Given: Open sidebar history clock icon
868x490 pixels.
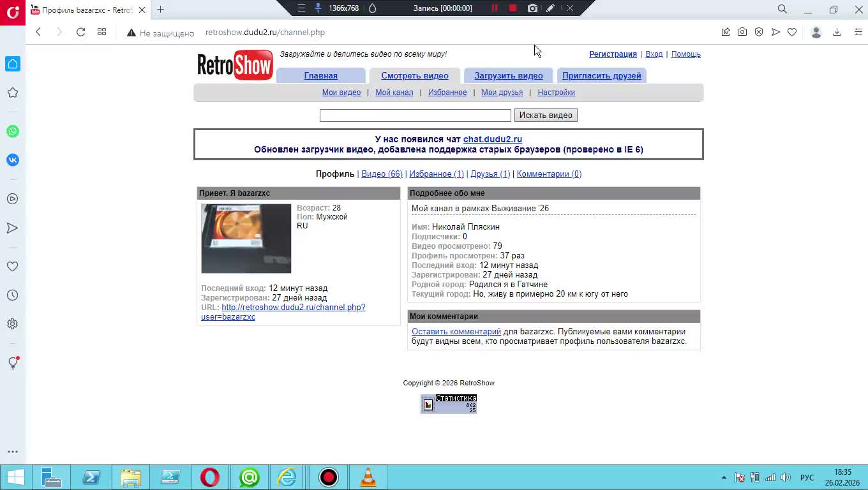Looking at the screenshot, I should point(13,295).
